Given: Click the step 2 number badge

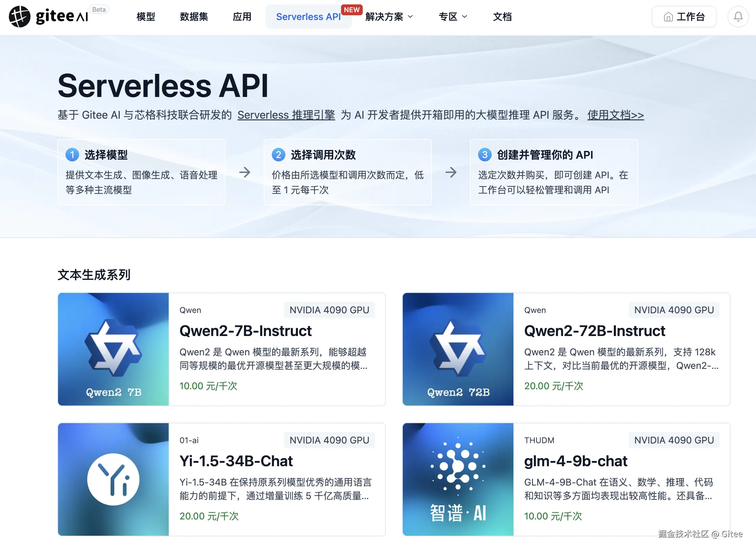Looking at the screenshot, I should 278,155.
